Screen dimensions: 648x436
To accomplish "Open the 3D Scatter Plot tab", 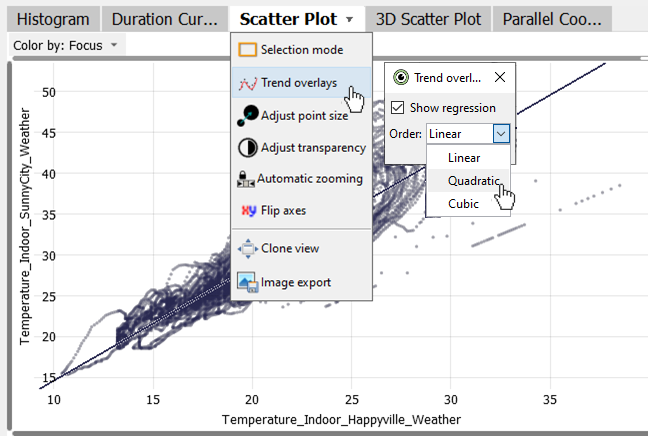I will (428, 19).
